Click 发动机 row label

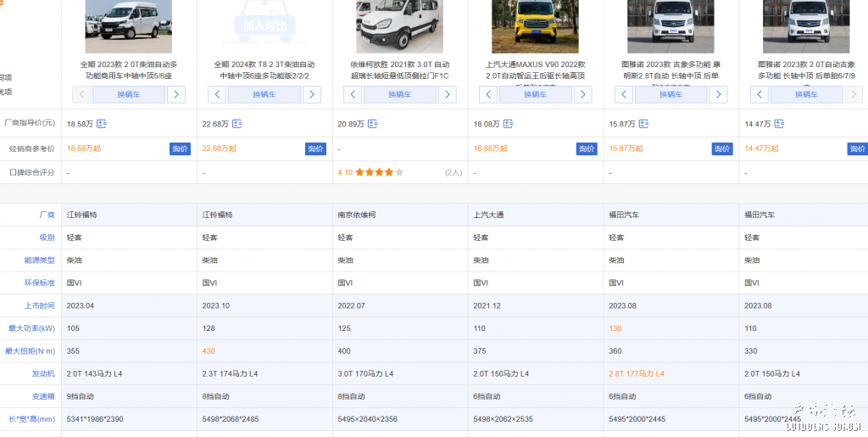(x=44, y=374)
